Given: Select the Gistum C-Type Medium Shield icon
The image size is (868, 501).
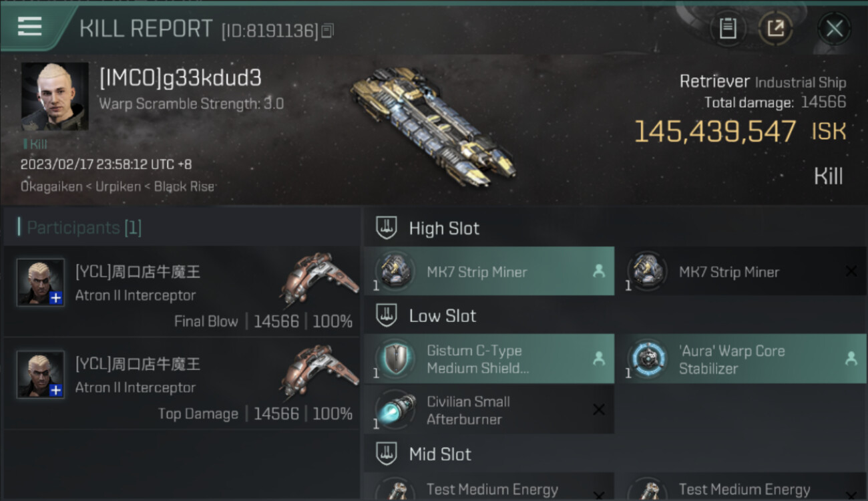Looking at the screenshot, I should pos(395,359).
